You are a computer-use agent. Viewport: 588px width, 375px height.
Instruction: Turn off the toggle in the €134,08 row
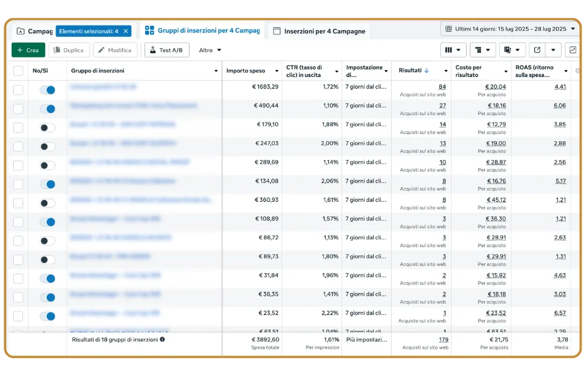48,184
